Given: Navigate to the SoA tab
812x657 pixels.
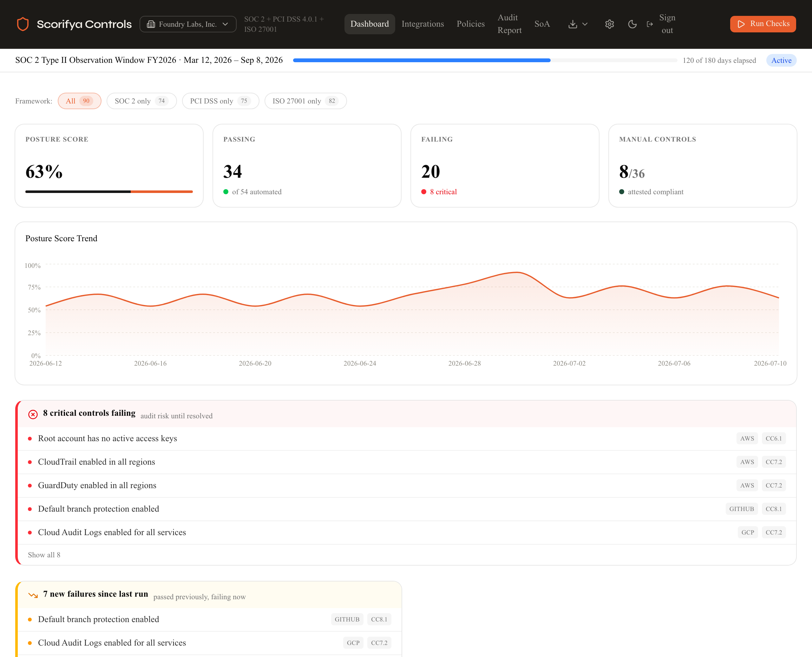Looking at the screenshot, I should [x=542, y=24].
